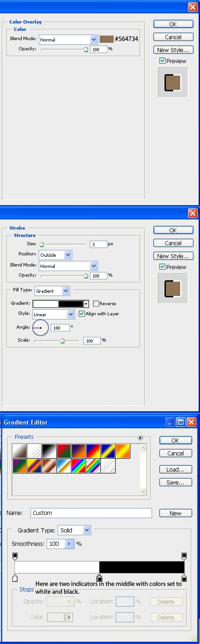This screenshot has width=200, height=644.
Task: Select the Transparent Stripes gradient preset
Action: click(x=108, y=466)
